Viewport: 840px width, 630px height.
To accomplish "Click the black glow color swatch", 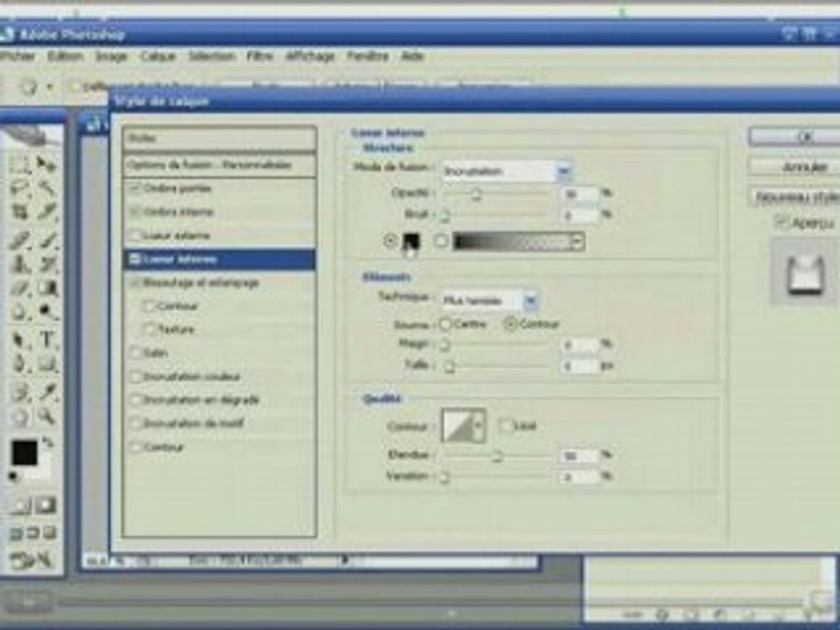I will coord(411,241).
